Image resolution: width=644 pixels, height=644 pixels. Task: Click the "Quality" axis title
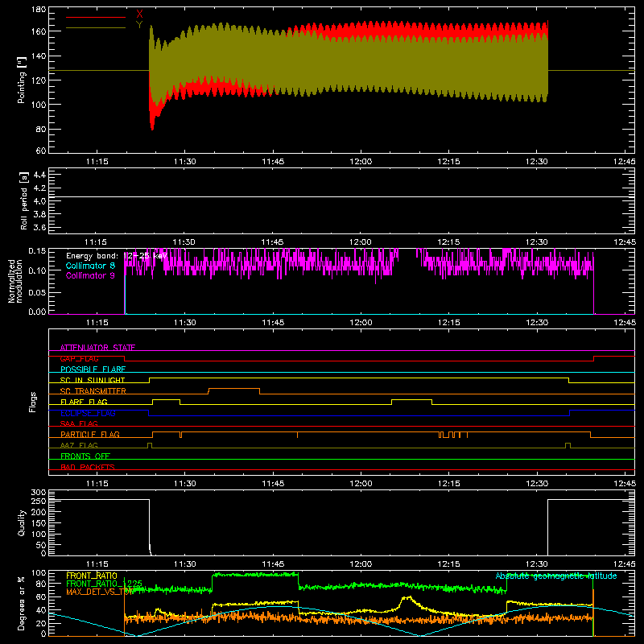point(22,522)
